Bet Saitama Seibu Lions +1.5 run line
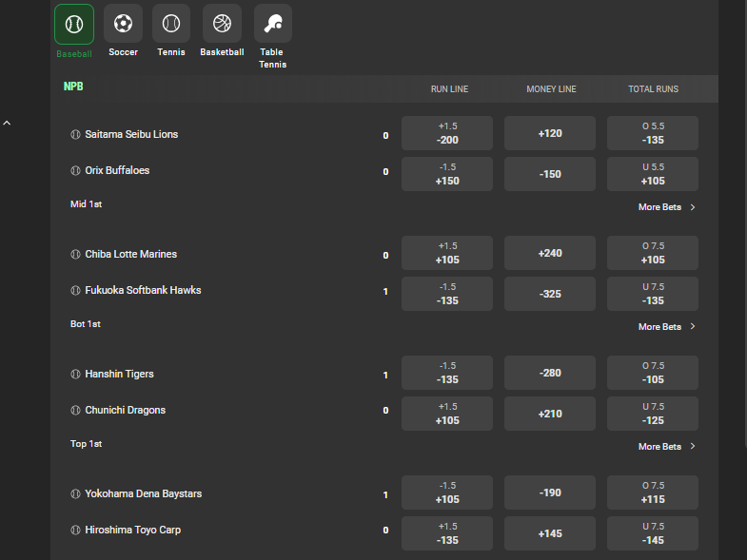The height and width of the screenshot is (560, 747). pyautogui.click(x=447, y=133)
